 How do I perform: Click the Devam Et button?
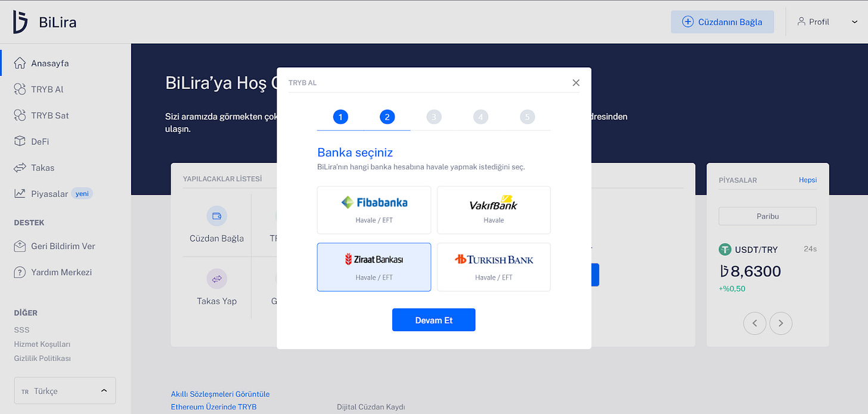point(434,320)
